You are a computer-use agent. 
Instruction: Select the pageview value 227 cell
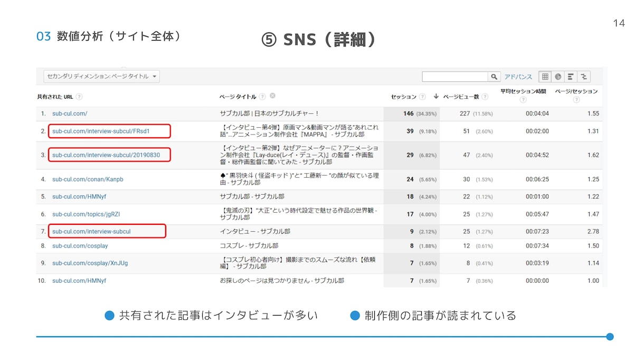pos(465,113)
